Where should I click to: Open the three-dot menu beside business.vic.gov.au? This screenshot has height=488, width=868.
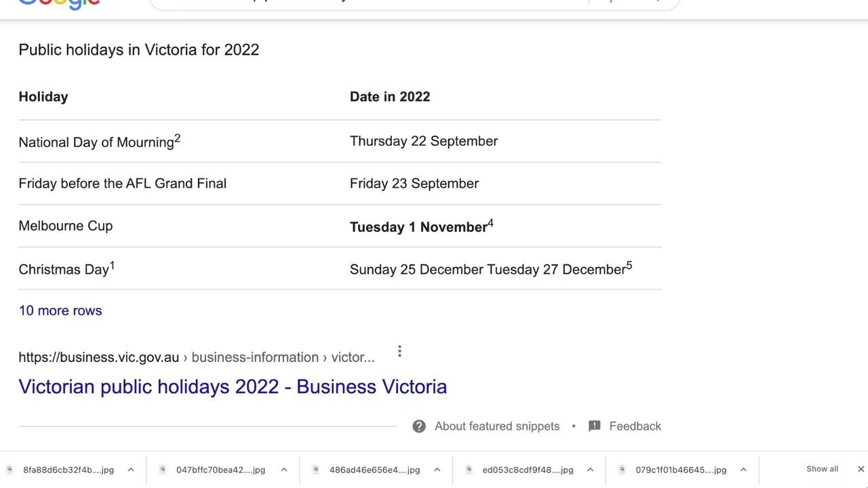point(399,351)
